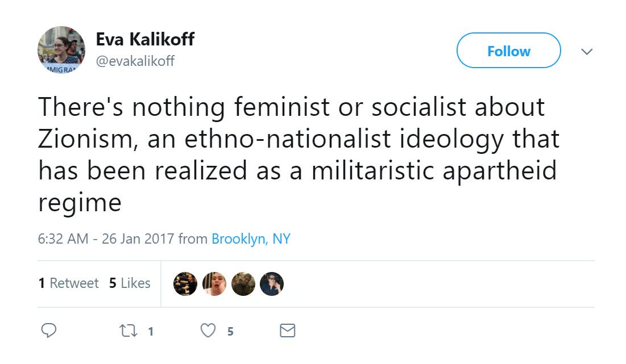This screenshot has width=626, height=364.
Task: Open the @evakalikoff handle link
Action: (135, 61)
